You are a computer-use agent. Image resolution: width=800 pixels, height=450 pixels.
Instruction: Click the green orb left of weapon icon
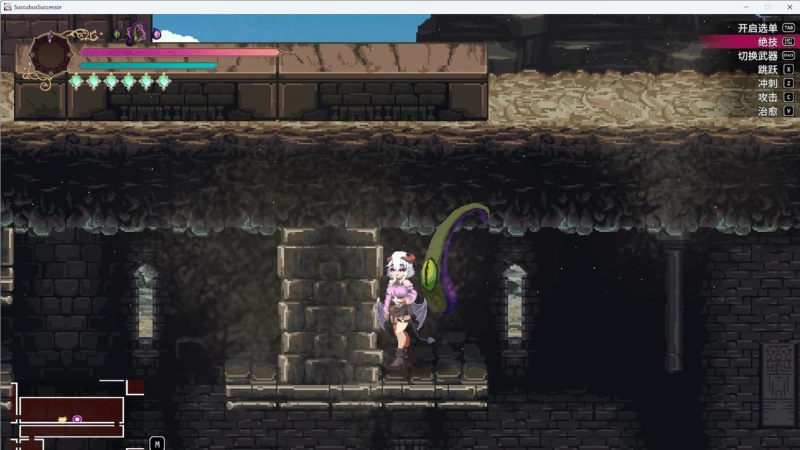click(117, 35)
